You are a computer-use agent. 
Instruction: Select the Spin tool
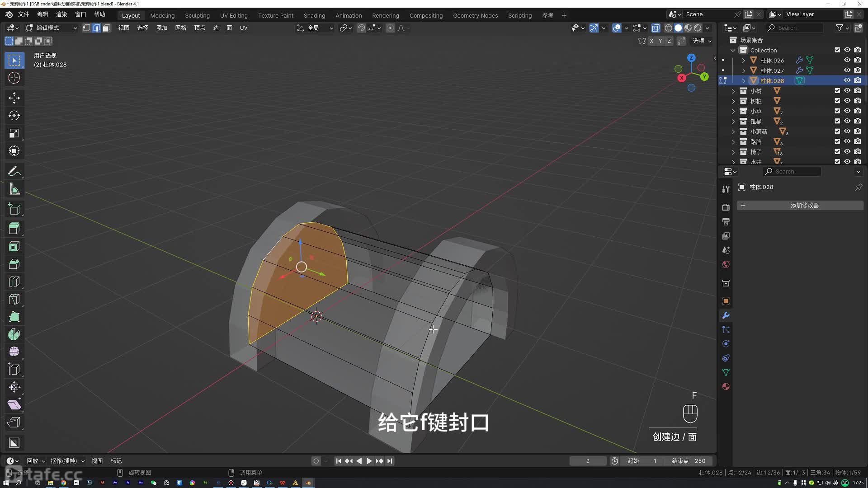pos(14,334)
